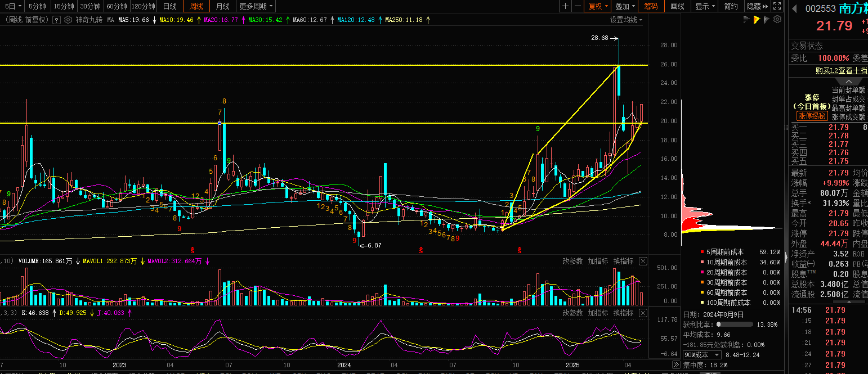Switch to 120分钟 chart period
The width and height of the screenshot is (868, 374).
click(143, 6)
